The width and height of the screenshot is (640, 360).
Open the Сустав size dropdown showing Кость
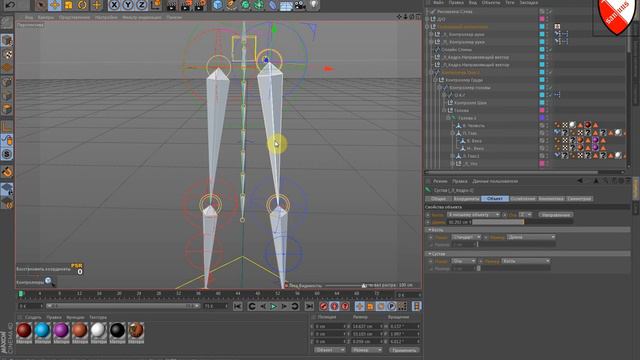pyautogui.click(x=526, y=261)
